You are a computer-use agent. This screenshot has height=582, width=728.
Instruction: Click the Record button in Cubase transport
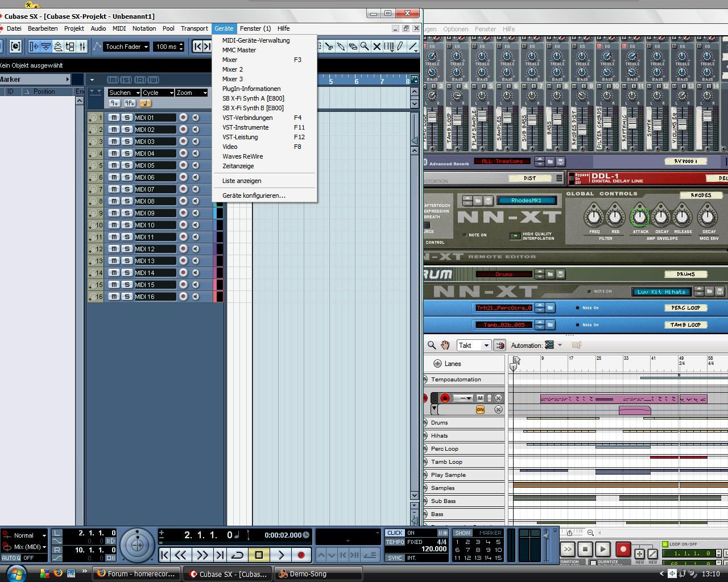tap(301, 555)
